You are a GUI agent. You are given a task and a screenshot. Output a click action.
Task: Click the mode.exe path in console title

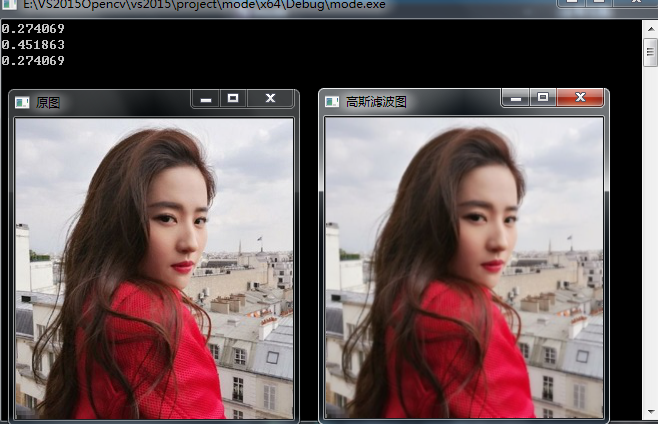tap(204, 5)
